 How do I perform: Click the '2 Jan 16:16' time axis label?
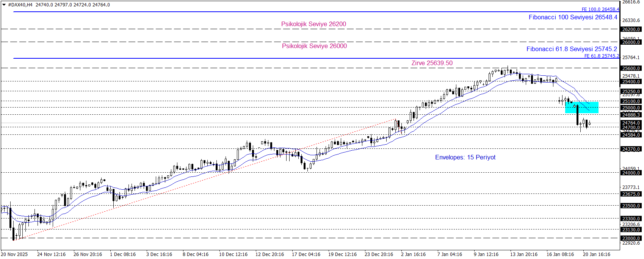point(413,254)
